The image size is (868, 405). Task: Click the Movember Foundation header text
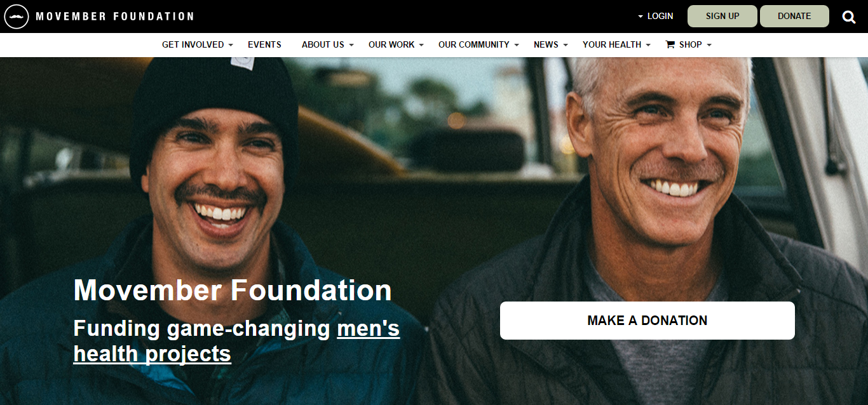point(114,17)
